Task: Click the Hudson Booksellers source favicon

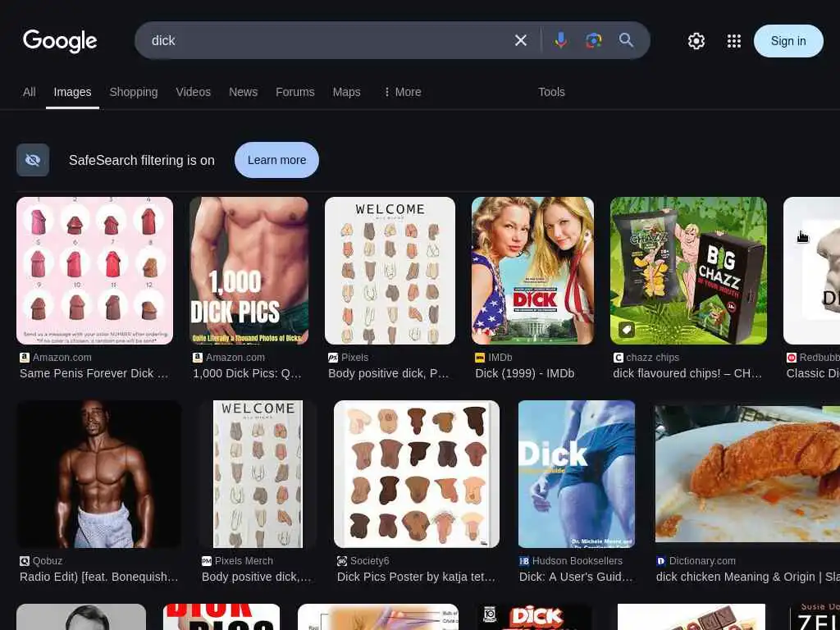Action: [x=524, y=561]
